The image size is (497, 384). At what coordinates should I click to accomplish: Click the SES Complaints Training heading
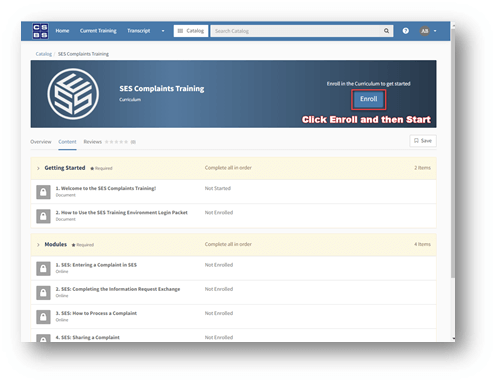pos(162,89)
